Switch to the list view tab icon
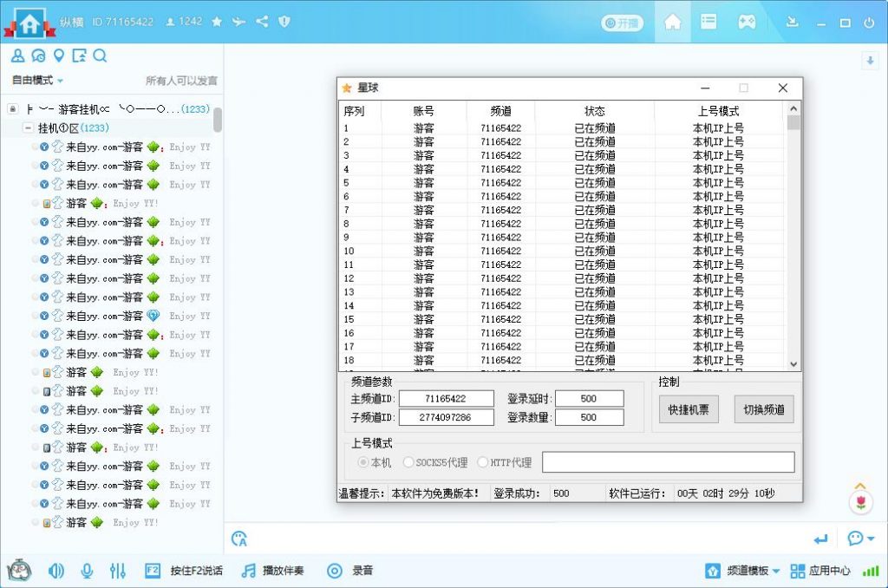The height and width of the screenshot is (588, 888). click(x=708, y=22)
